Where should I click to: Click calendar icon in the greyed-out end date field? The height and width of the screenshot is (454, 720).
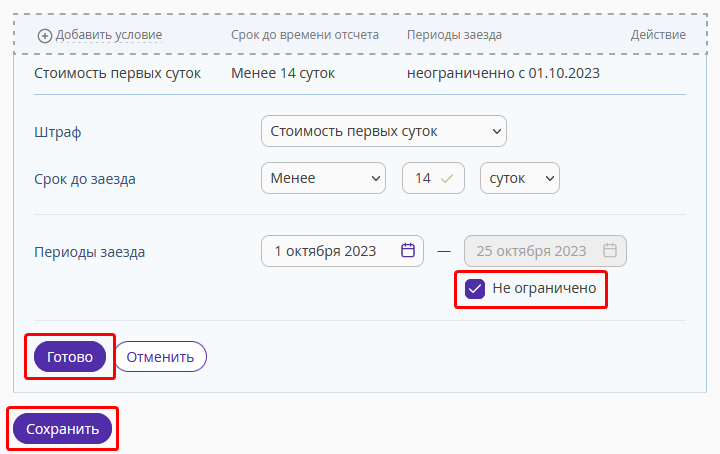610,250
